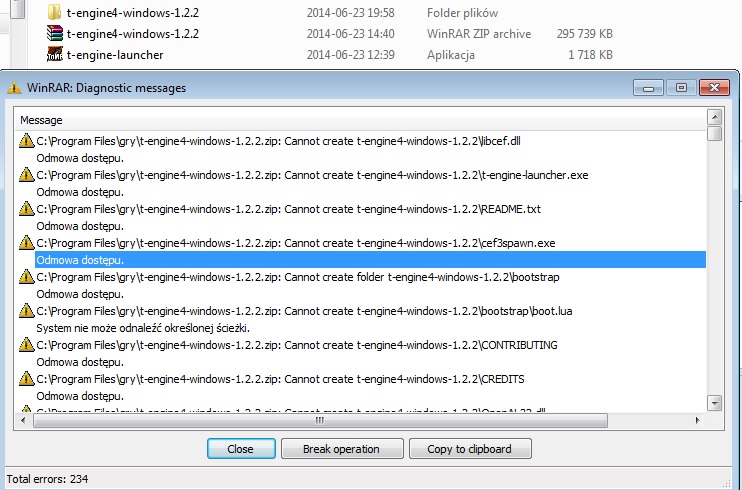Select the highlighted 'Odmowa dostępu.' row
742x490 pixels.
[x=371, y=260]
